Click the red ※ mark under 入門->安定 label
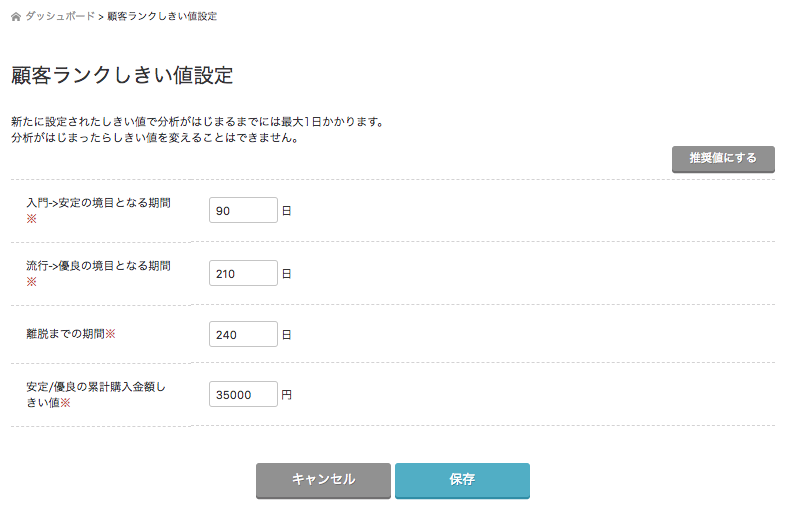Screen dimensions: 791x505 [x=31, y=218]
